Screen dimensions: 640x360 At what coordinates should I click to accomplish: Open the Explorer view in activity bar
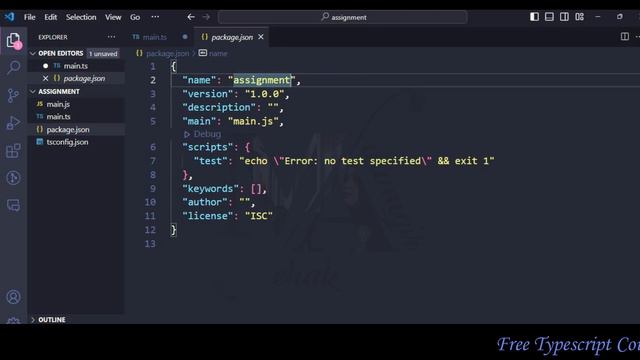pos(13,40)
